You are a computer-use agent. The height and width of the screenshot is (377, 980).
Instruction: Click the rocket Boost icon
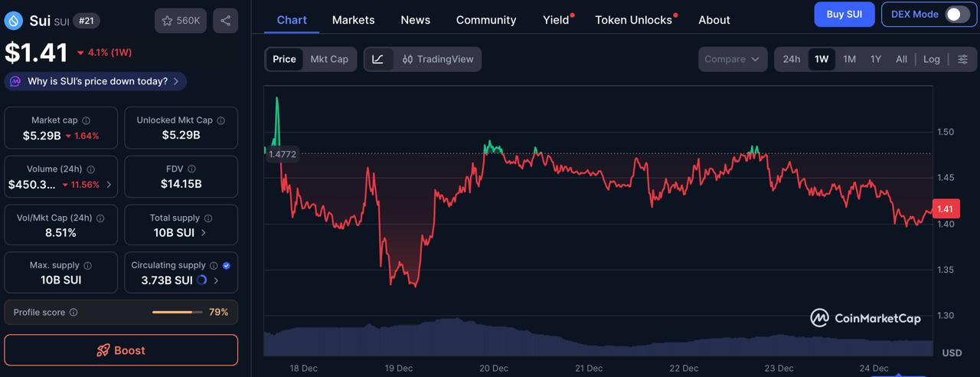point(103,350)
